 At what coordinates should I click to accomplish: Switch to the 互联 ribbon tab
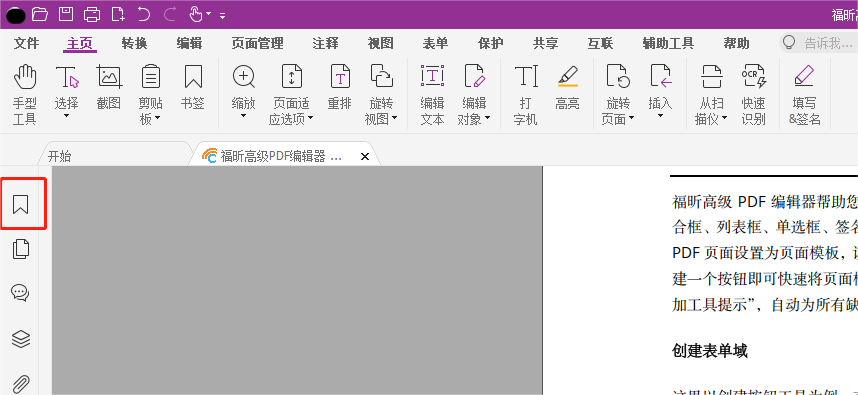pyautogui.click(x=600, y=43)
